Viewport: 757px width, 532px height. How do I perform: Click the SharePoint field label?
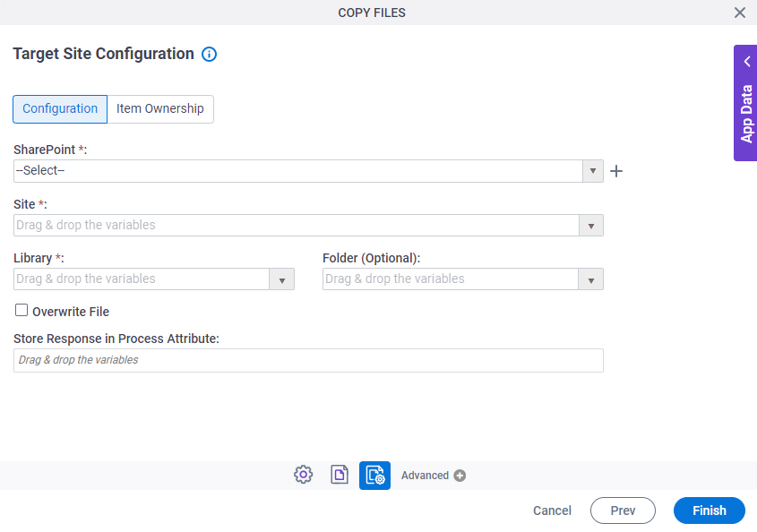pos(50,150)
